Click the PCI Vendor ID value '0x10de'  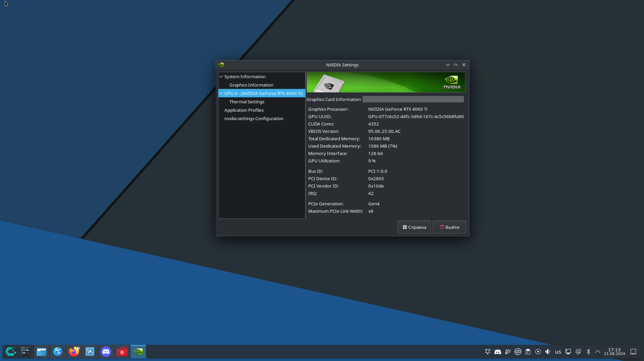coord(376,186)
